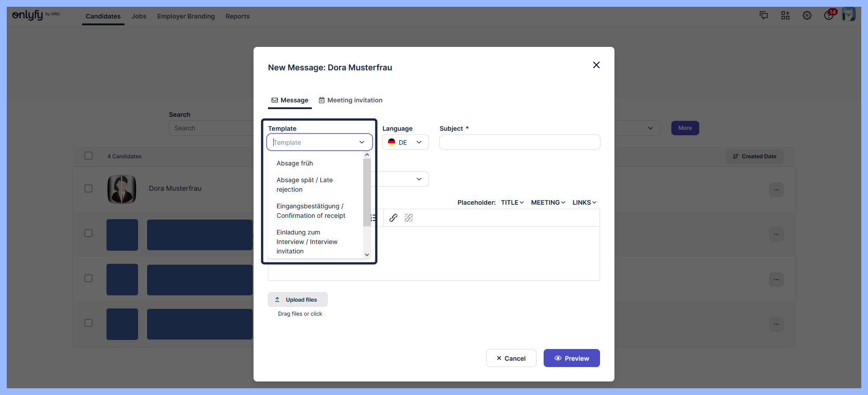Viewport: 868px width, 395px height.
Task: Click the user avatar in top right
Action: coord(849,14)
